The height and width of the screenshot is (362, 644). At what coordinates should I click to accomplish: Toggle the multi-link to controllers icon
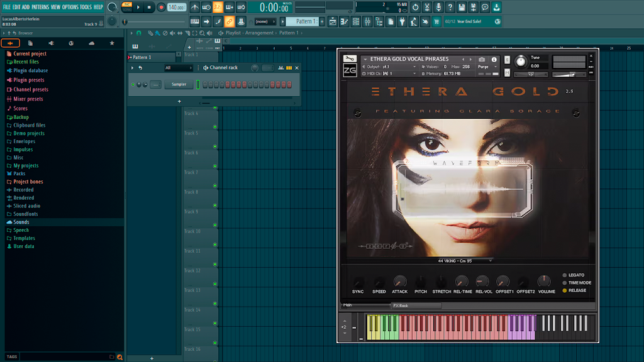tap(229, 21)
